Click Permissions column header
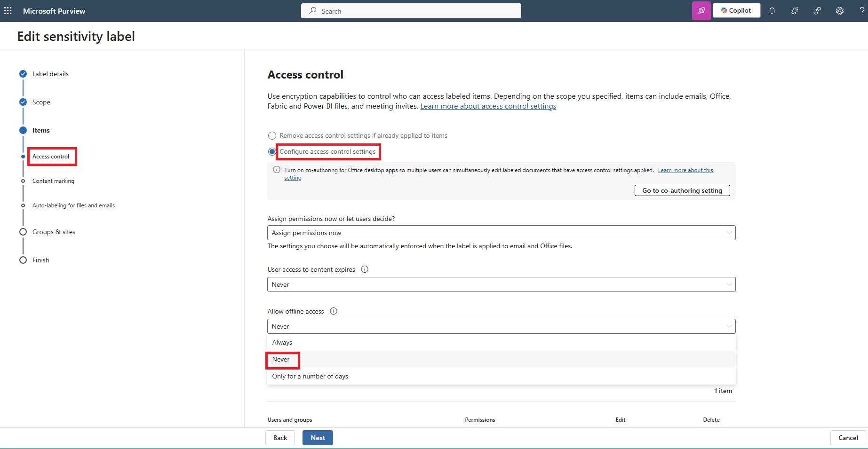Image resolution: width=868 pixels, height=449 pixels. tap(480, 420)
